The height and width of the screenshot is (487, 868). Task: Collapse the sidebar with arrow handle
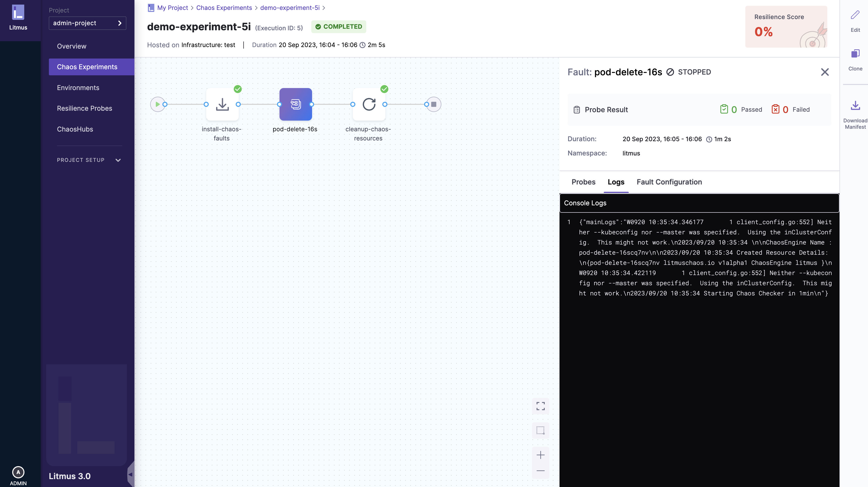[x=130, y=474]
